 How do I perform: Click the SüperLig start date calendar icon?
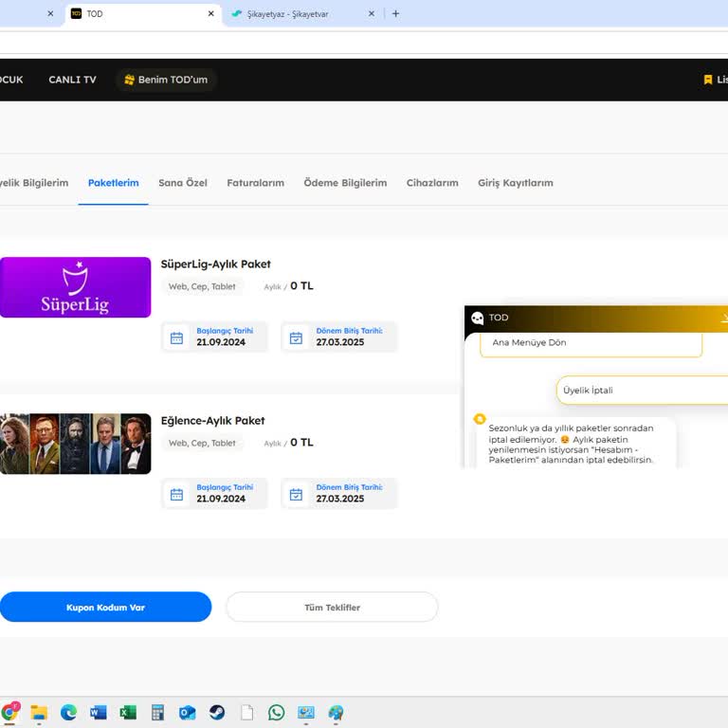point(176,338)
